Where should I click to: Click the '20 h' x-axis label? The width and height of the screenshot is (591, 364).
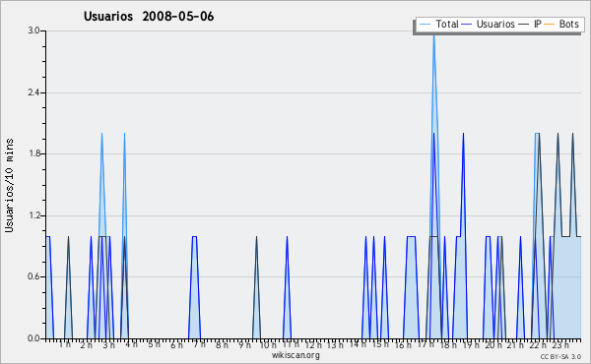[x=493, y=344]
